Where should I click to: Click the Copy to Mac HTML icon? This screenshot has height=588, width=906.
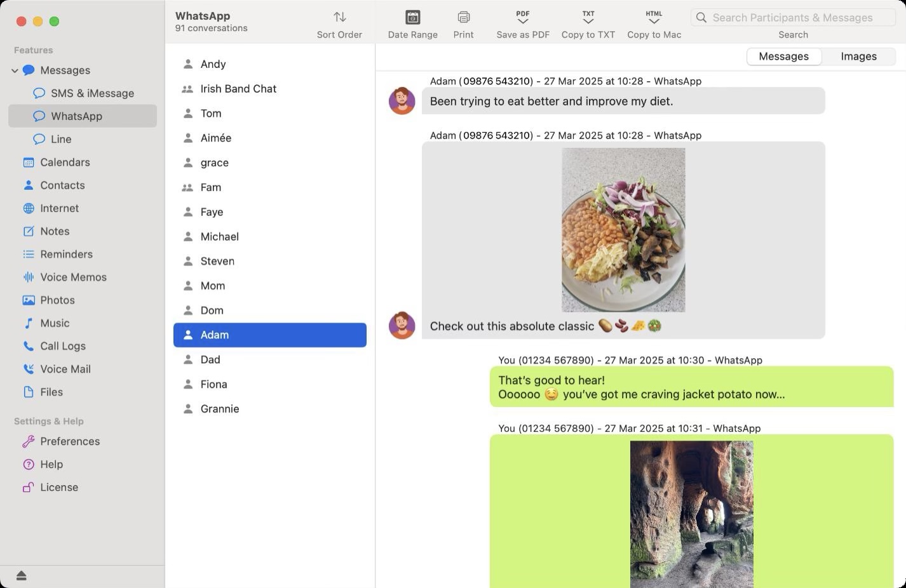pyautogui.click(x=654, y=14)
